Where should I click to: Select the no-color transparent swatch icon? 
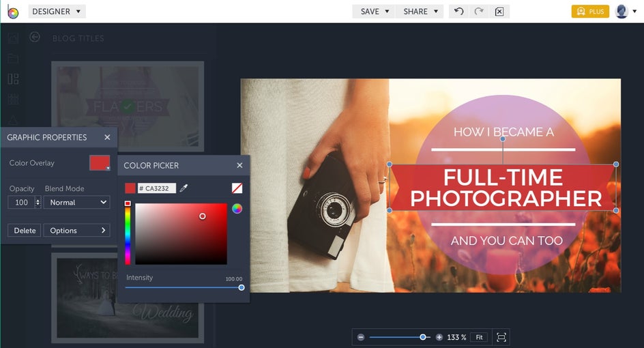[x=237, y=188]
